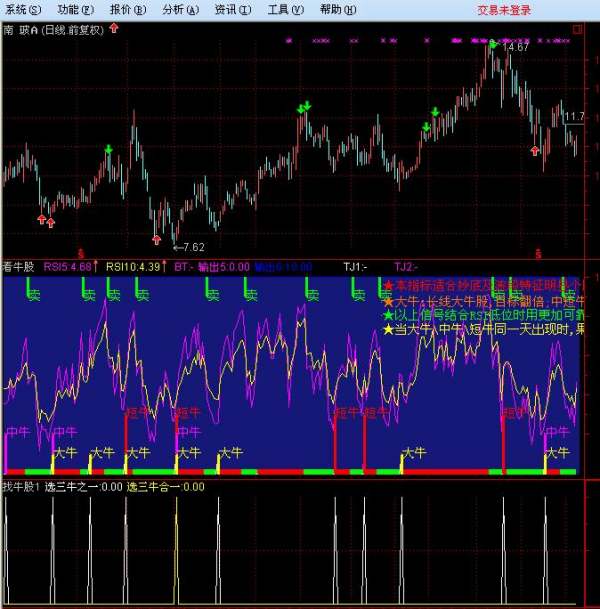Viewport: 600px width, 609px height.
Task: Click the 14.67 high price label
Action: [516, 47]
